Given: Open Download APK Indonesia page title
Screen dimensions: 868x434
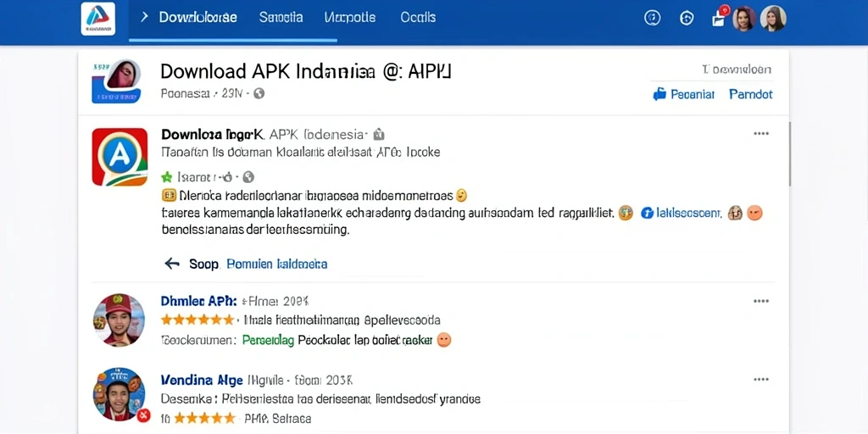Looking at the screenshot, I should (x=305, y=71).
